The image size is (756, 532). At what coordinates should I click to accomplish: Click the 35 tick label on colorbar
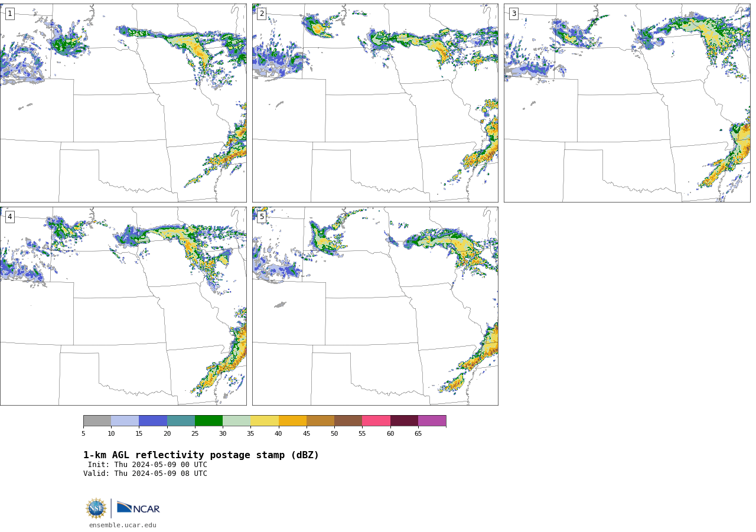coord(250,433)
